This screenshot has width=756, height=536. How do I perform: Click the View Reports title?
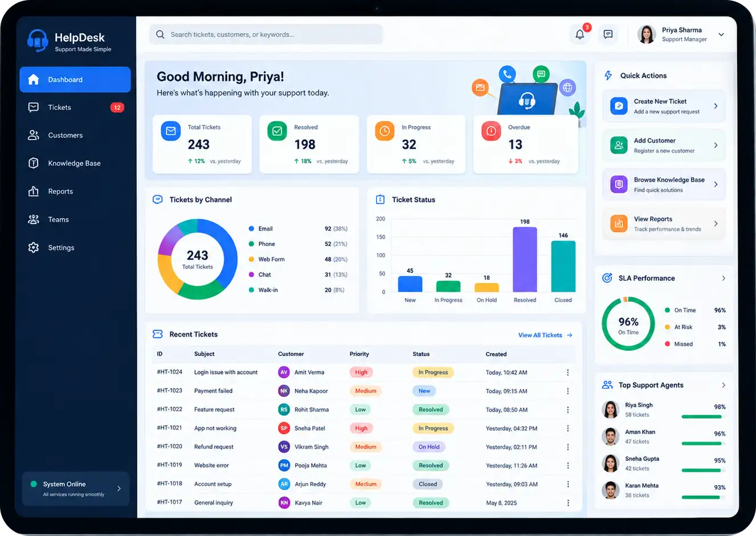click(x=653, y=219)
